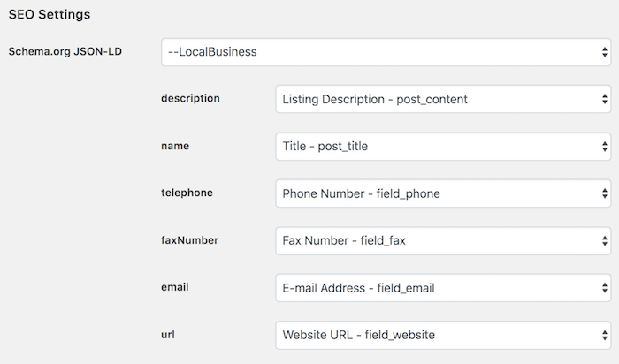
Task: Click the telephone field label
Action: point(187,193)
